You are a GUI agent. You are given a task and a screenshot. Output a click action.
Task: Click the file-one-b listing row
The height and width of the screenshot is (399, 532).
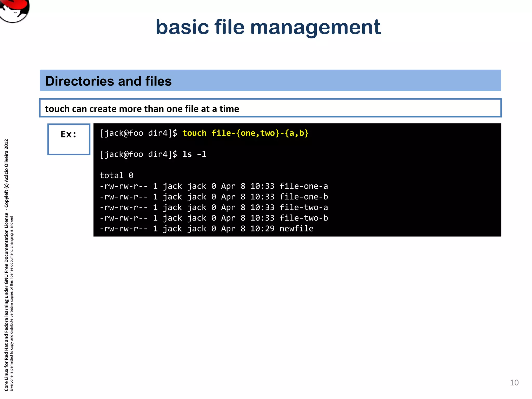pos(214,197)
